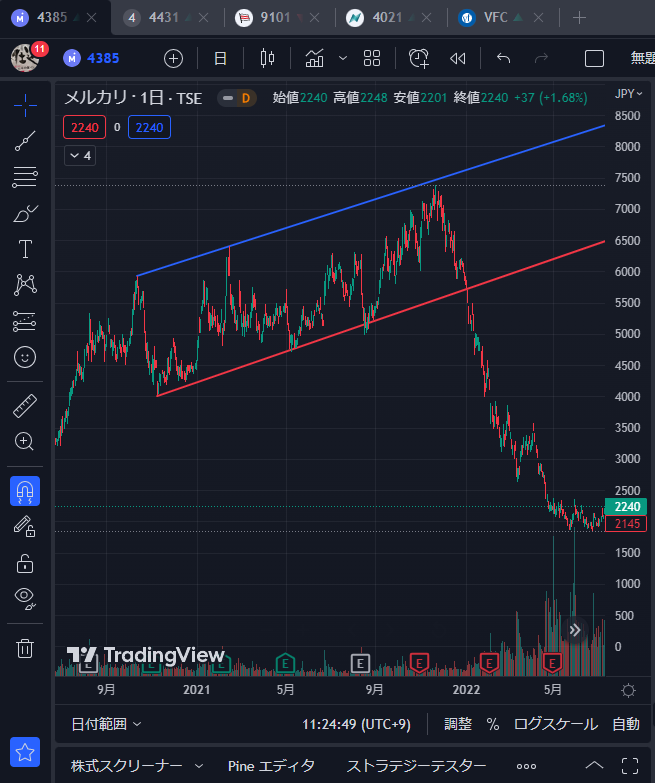
Task: Select the trend line drawing tool
Action: tap(25, 141)
